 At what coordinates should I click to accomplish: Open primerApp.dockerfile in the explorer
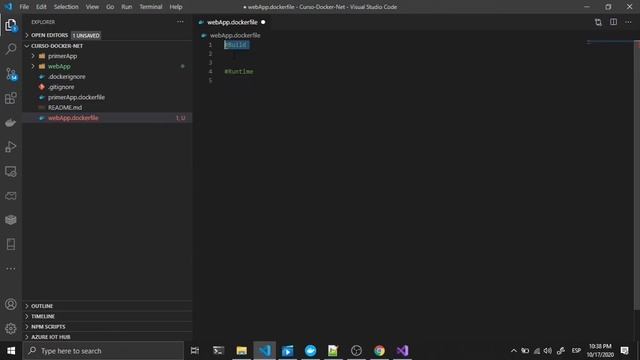tap(76, 97)
